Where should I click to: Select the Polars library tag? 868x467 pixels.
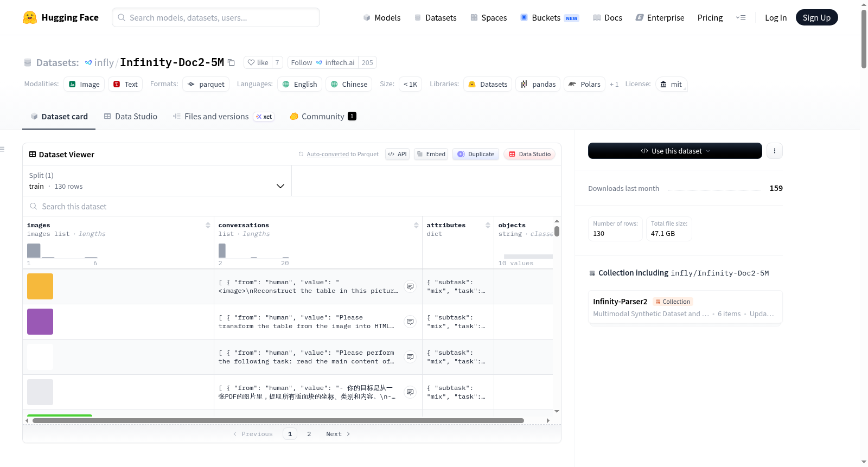click(x=585, y=84)
